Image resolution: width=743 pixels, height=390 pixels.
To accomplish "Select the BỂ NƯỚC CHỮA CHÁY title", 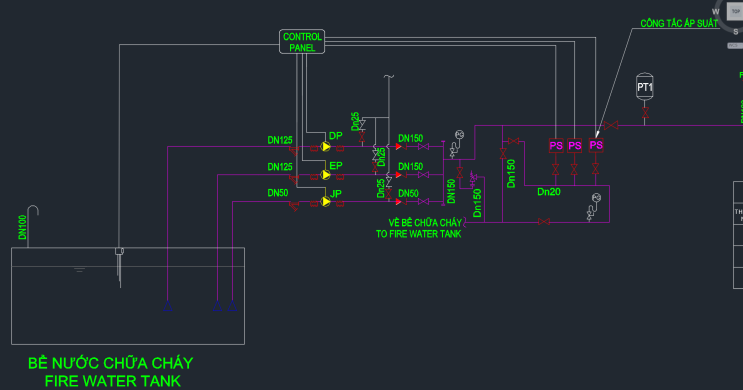I will click(110, 363).
